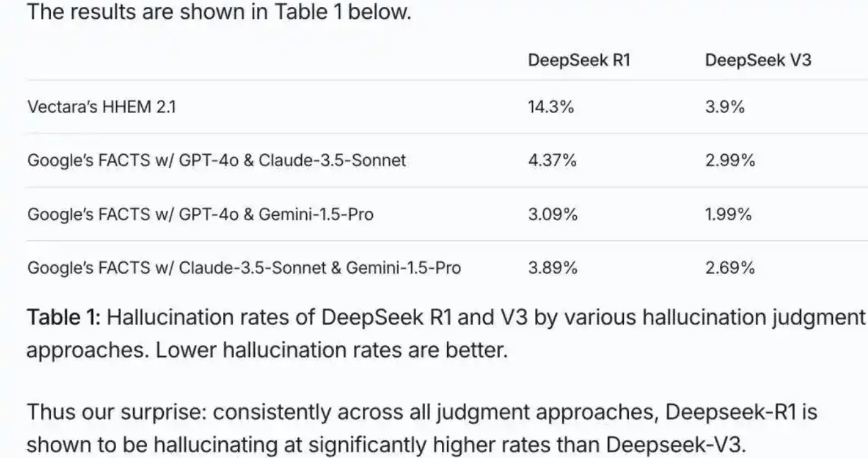The height and width of the screenshot is (458, 868).
Task: Click the DeepSeek R1 column header
Action: (x=579, y=60)
